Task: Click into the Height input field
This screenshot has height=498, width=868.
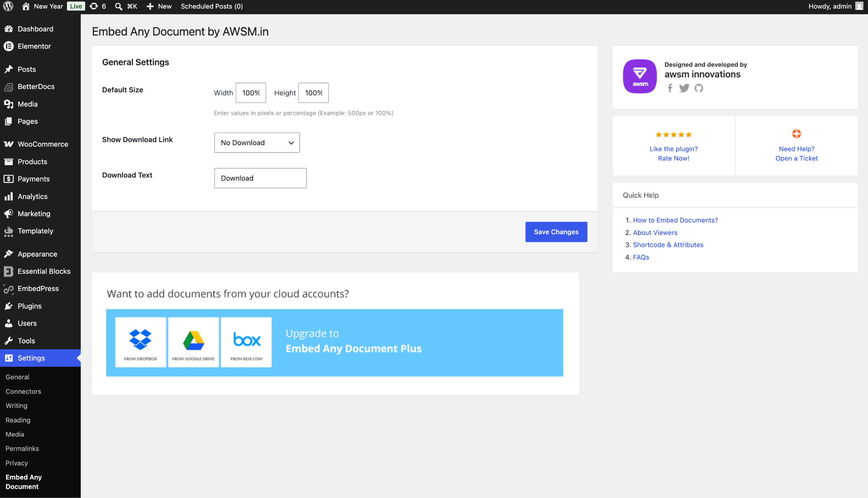Action: [x=314, y=93]
